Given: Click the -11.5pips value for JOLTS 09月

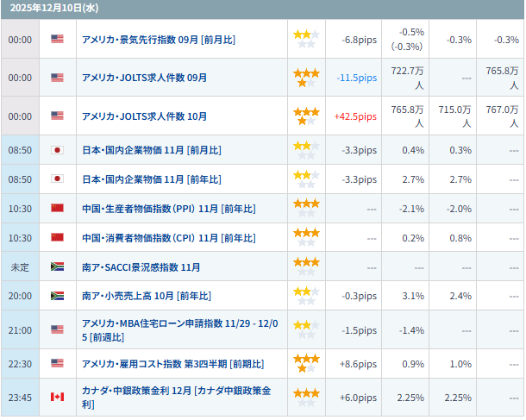Looking at the screenshot, I should (357, 78).
